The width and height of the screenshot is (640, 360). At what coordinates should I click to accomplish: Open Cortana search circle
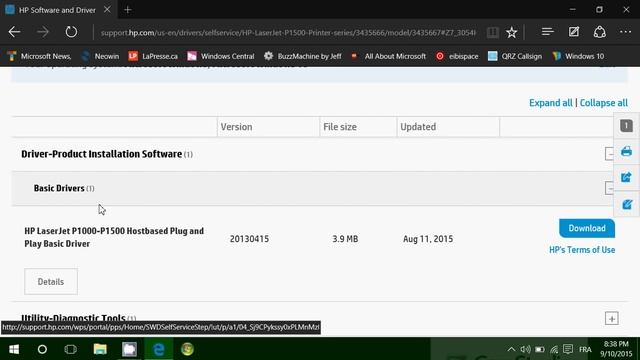click(x=42, y=349)
